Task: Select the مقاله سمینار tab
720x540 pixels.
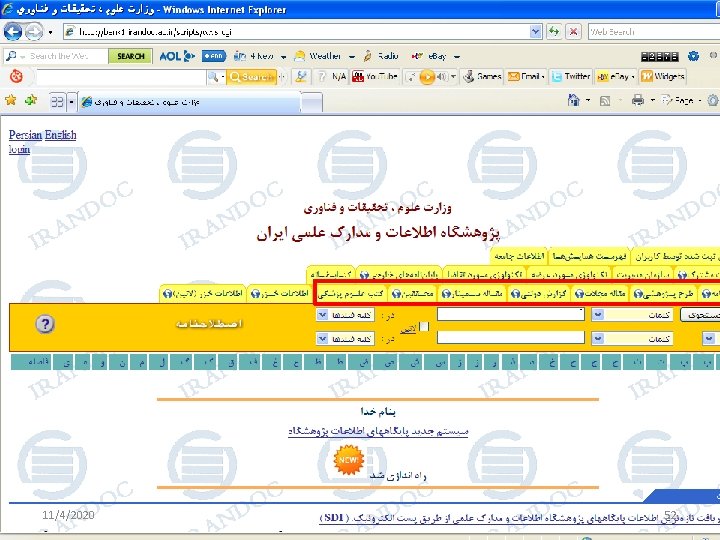Action: click(x=472, y=294)
